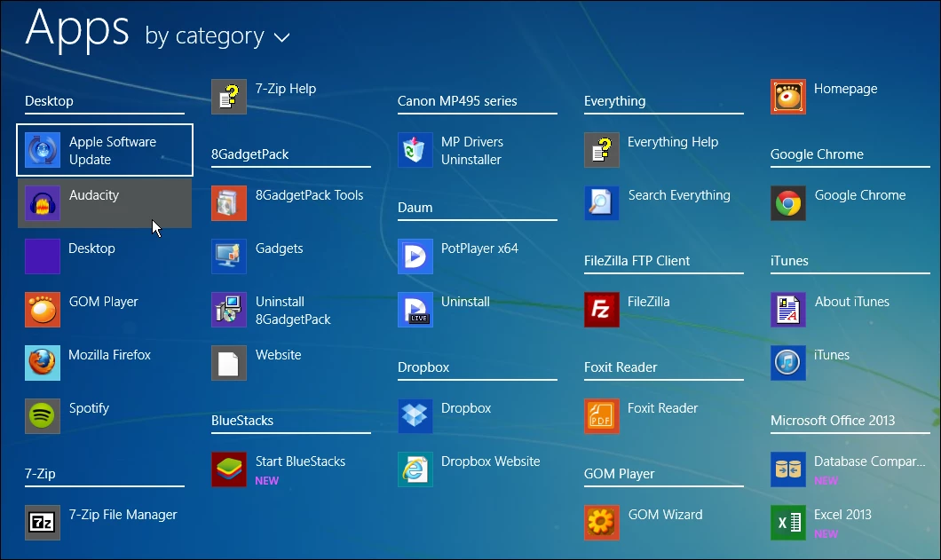Open the Dropbox box icon
The image size is (941, 560).
coord(415,416)
